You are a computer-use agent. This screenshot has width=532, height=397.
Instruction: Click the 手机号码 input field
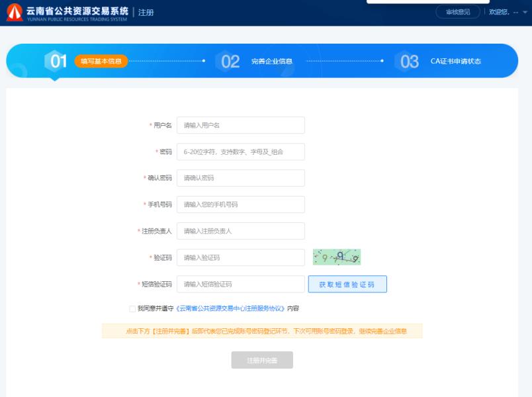[240, 204]
